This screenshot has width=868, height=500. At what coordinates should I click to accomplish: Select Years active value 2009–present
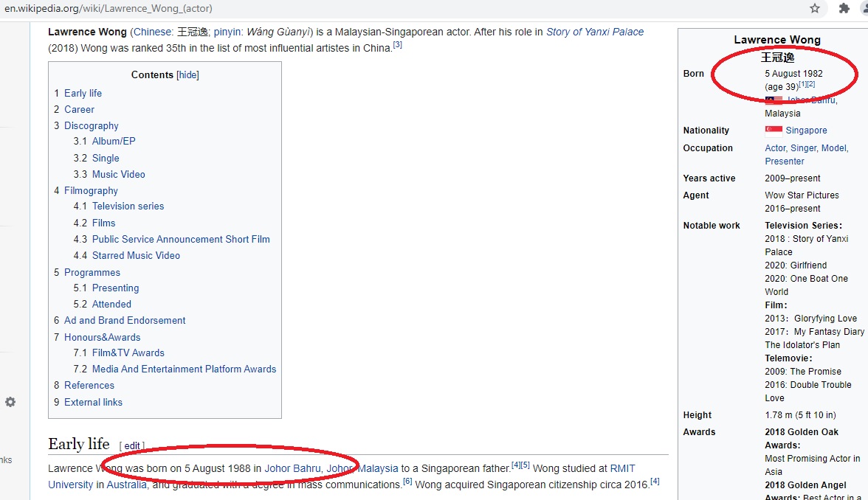[x=793, y=178]
